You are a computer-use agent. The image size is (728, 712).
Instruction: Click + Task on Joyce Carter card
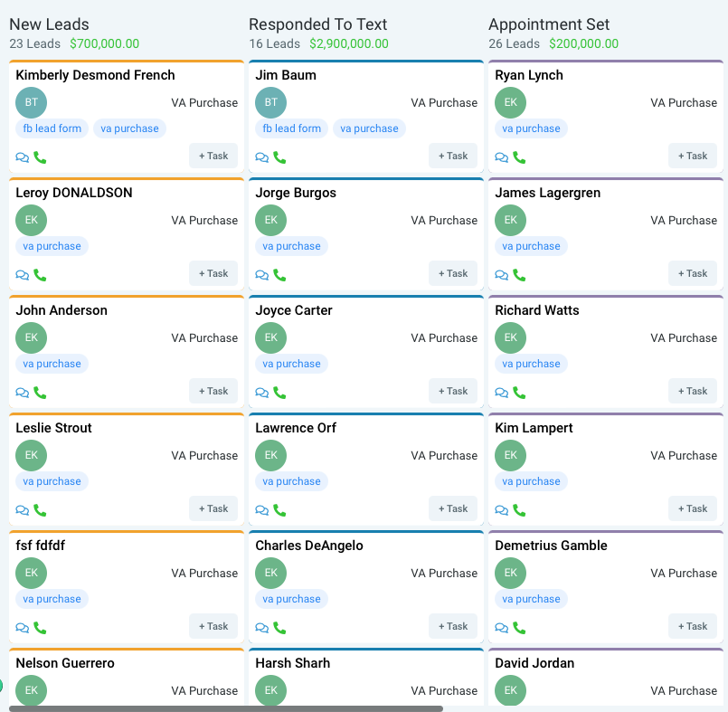pyautogui.click(x=453, y=391)
